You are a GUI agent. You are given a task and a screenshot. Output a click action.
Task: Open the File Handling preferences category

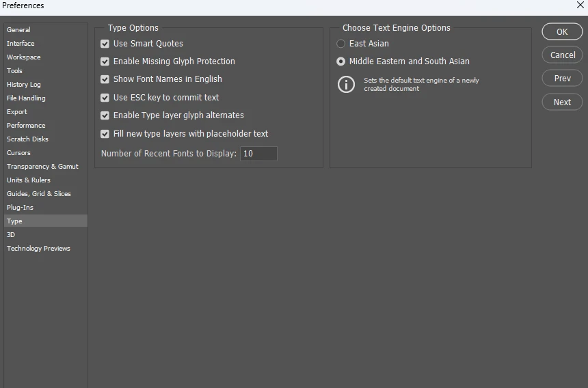46,98
